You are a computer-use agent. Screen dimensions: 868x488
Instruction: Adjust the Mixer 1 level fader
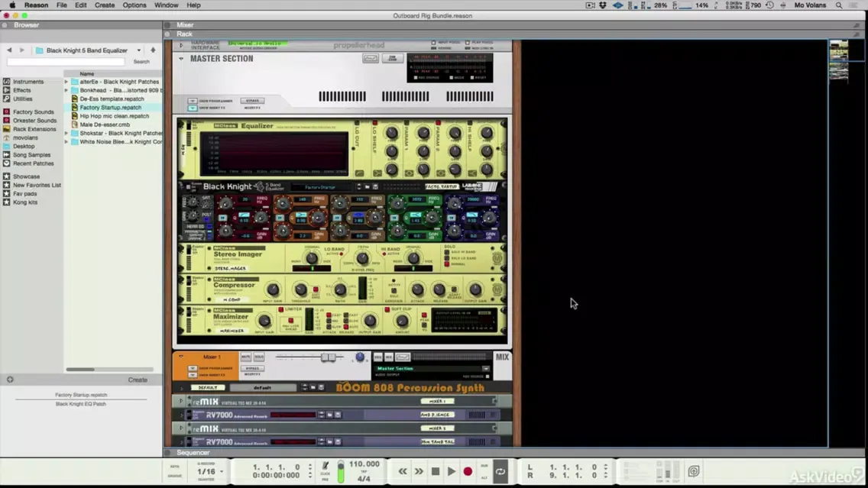(329, 357)
